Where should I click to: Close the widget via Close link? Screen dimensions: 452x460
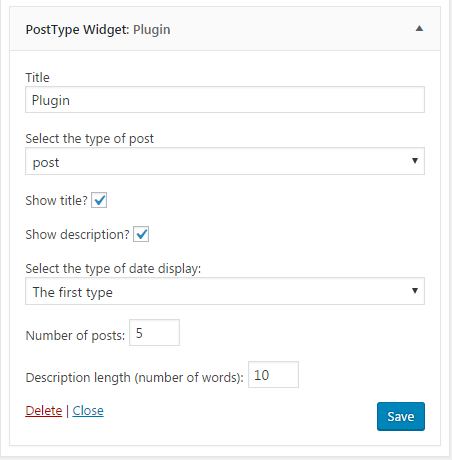88,411
